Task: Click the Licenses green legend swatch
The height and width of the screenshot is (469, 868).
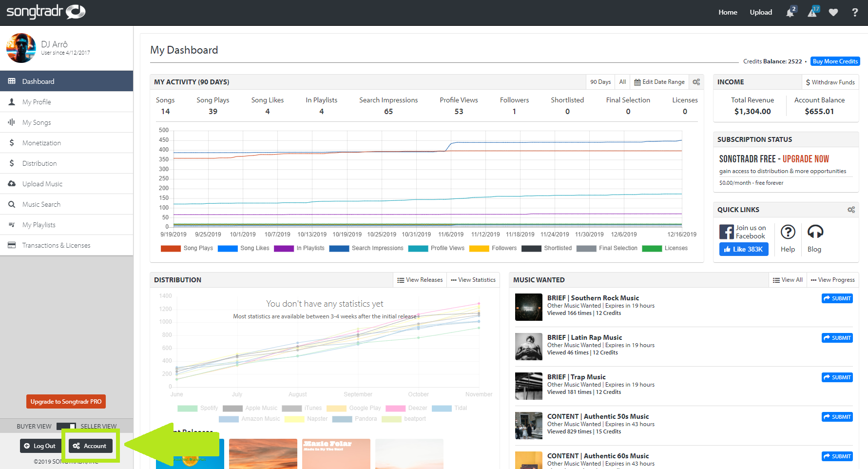Action: click(652, 249)
